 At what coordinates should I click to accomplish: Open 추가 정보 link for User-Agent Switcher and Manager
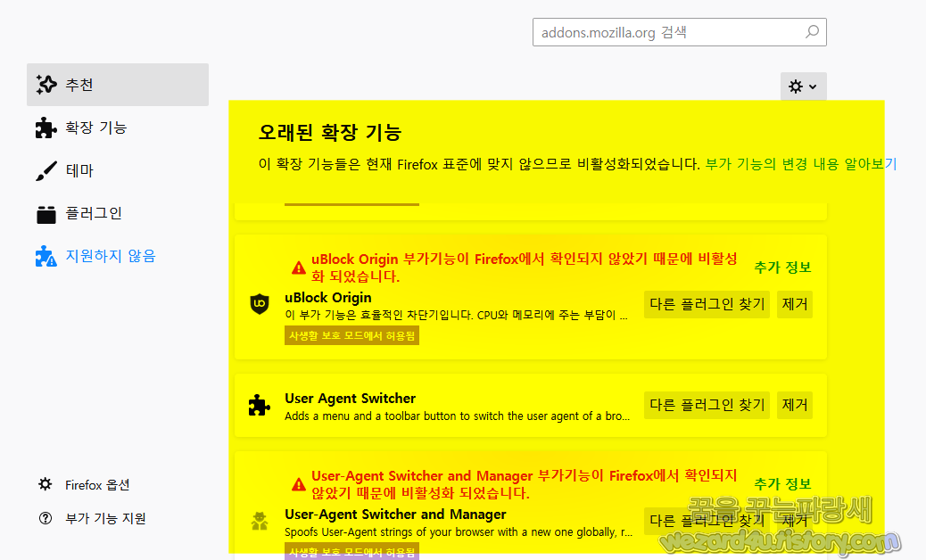point(782,484)
